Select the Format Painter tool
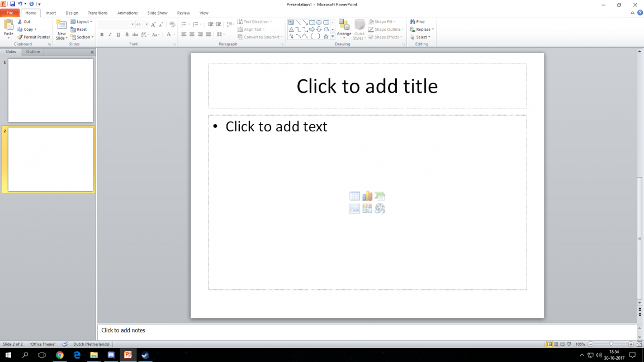 [x=34, y=37]
